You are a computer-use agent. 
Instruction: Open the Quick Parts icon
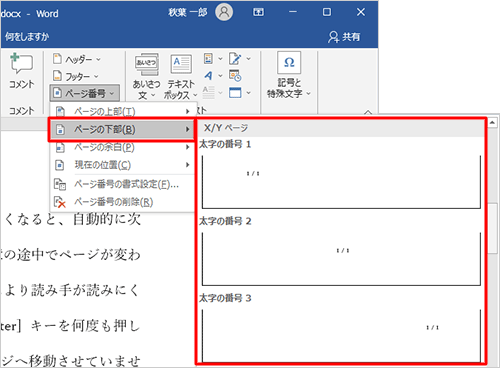coord(208,59)
